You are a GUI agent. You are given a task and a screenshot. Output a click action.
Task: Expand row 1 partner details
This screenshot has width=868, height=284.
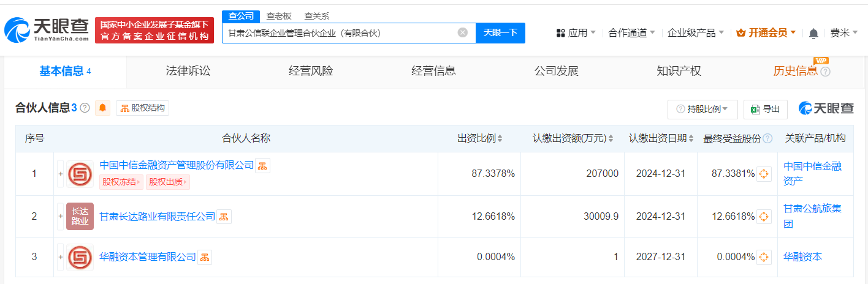60,174
